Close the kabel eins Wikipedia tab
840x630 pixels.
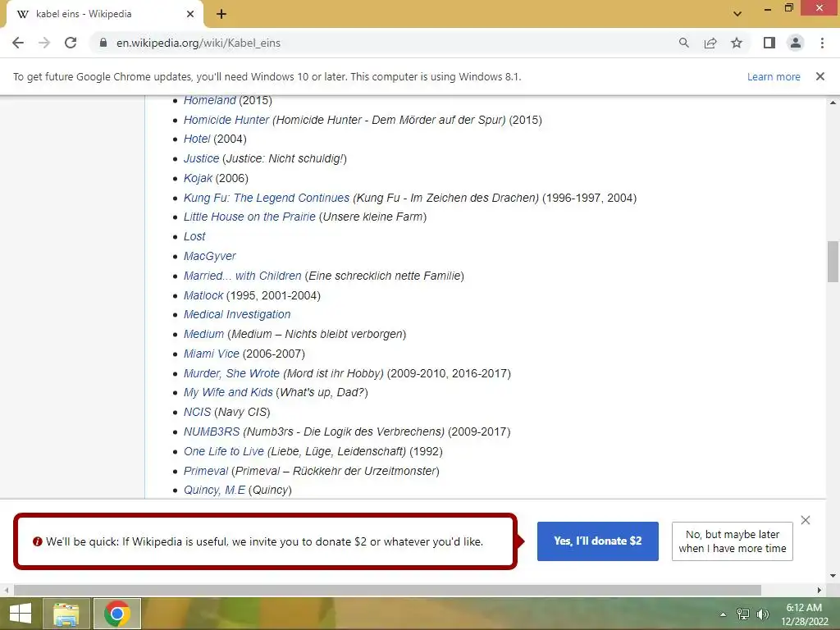(190, 14)
